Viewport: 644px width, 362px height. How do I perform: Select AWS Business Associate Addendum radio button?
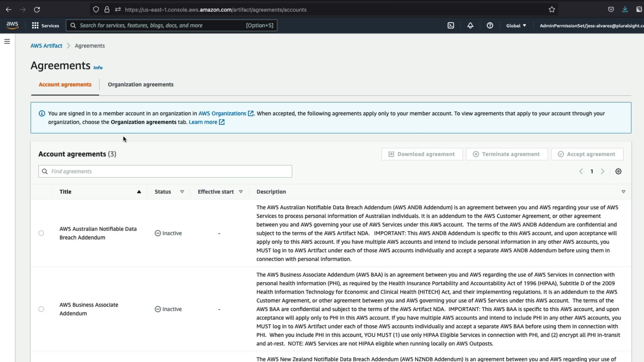pyautogui.click(x=41, y=309)
